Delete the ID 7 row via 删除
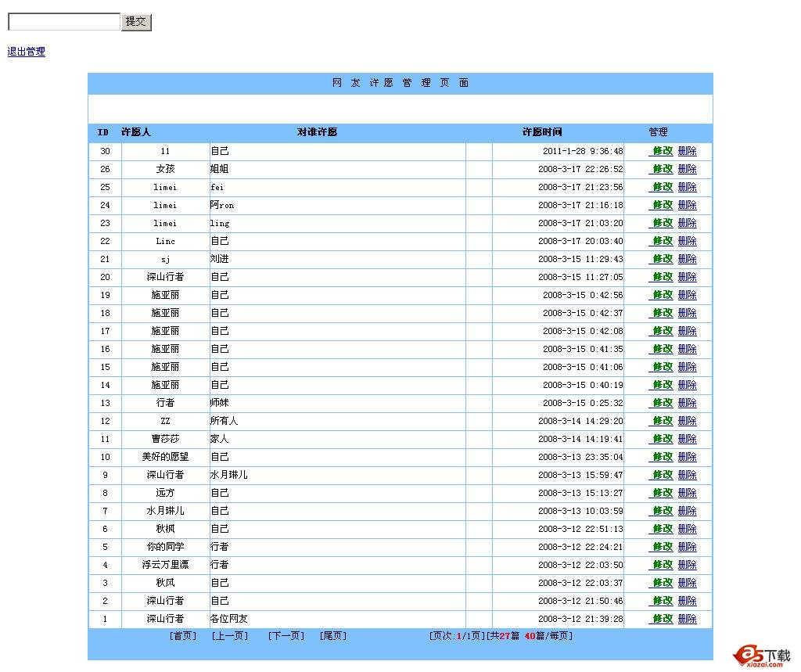The image size is (801, 672). (x=687, y=511)
